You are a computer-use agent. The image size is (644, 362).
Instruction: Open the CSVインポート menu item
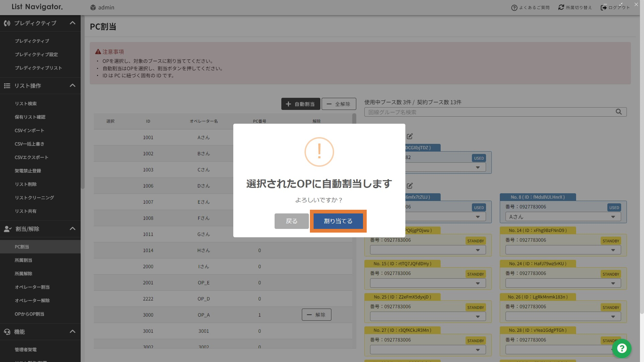[x=29, y=130]
